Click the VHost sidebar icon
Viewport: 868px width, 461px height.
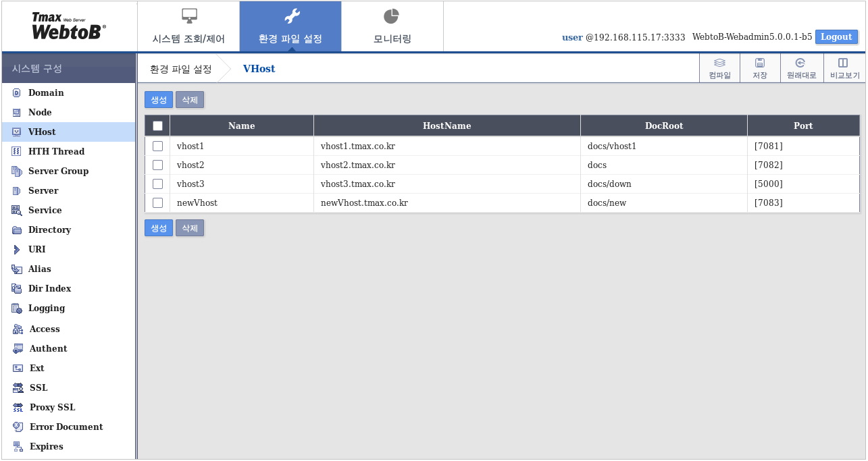point(17,132)
